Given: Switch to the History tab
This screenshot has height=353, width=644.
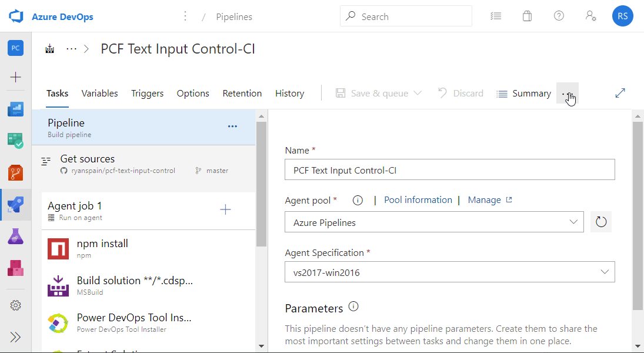Looking at the screenshot, I should pos(289,94).
